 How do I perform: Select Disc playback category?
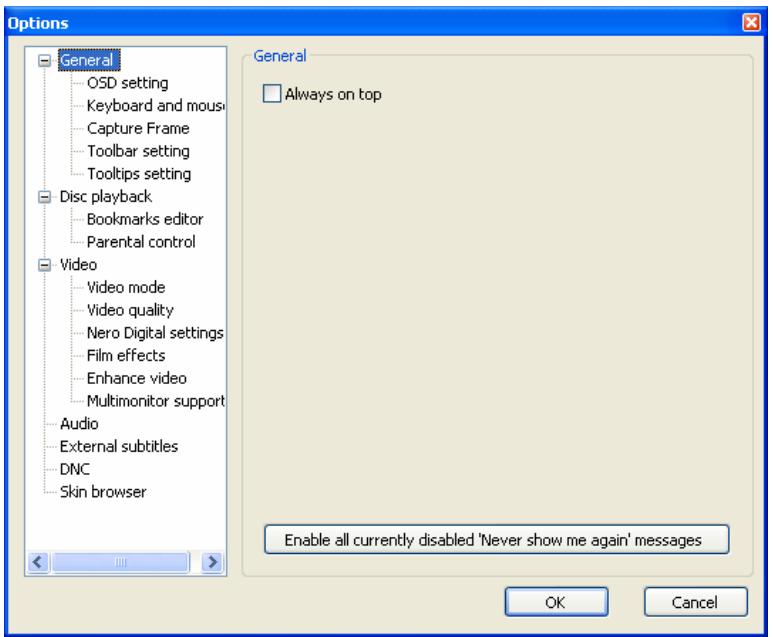coord(105,196)
